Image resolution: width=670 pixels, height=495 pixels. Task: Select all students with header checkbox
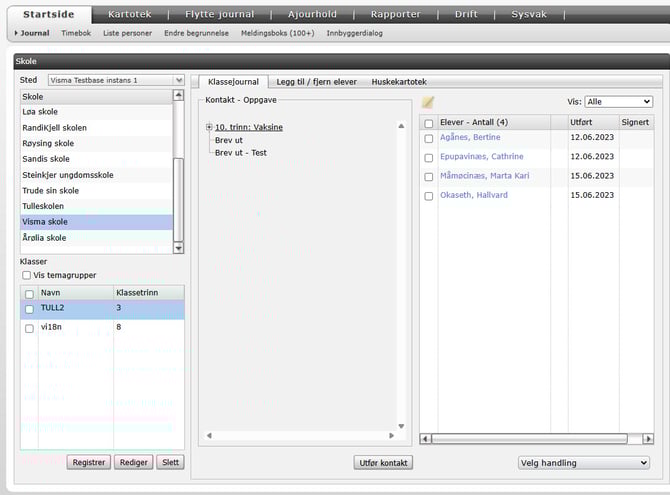tap(429, 122)
